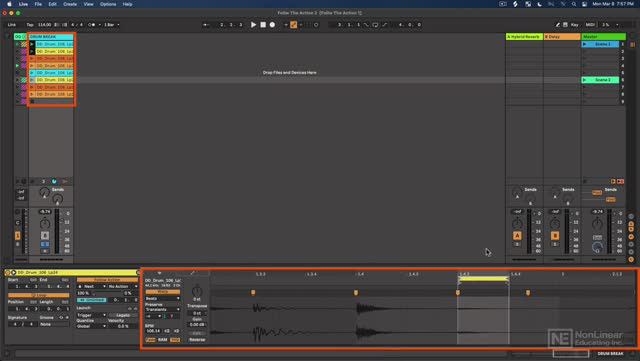Launch the DRUM BREAK clip in scene 6

click(32, 80)
